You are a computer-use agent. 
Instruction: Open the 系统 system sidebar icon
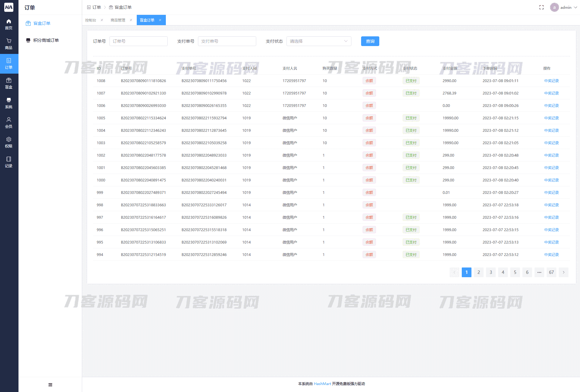pyautogui.click(x=9, y=103)
